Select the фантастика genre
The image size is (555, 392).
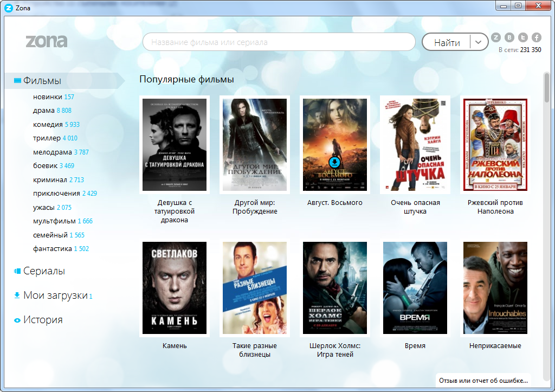click(61, 248)
